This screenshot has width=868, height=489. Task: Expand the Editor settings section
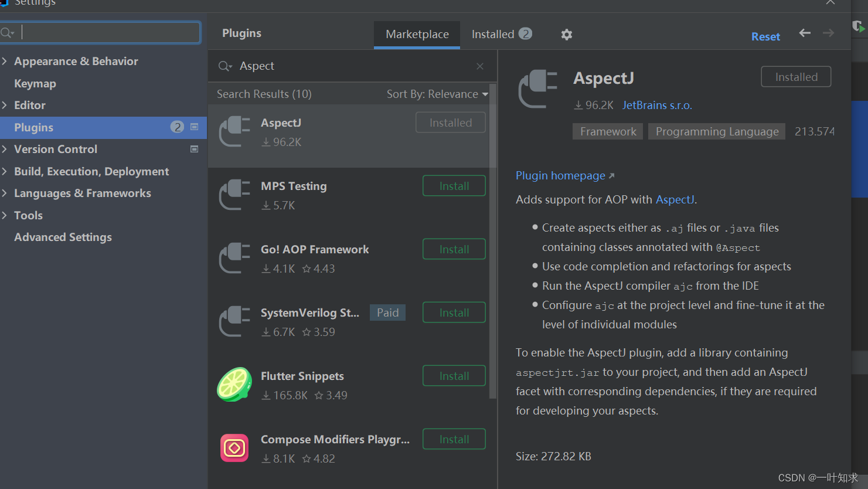click(x=5, y=105)
